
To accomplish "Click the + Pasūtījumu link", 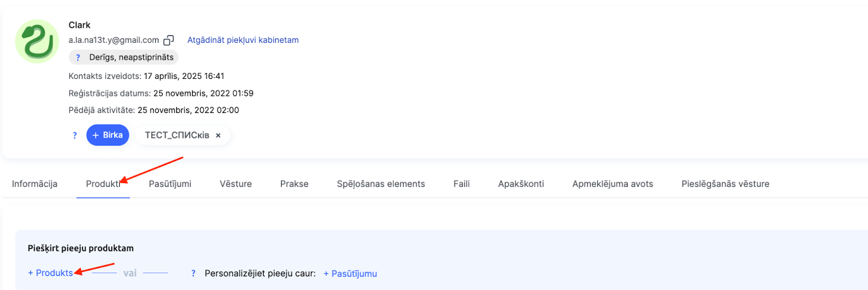I will tap(350, 274).
